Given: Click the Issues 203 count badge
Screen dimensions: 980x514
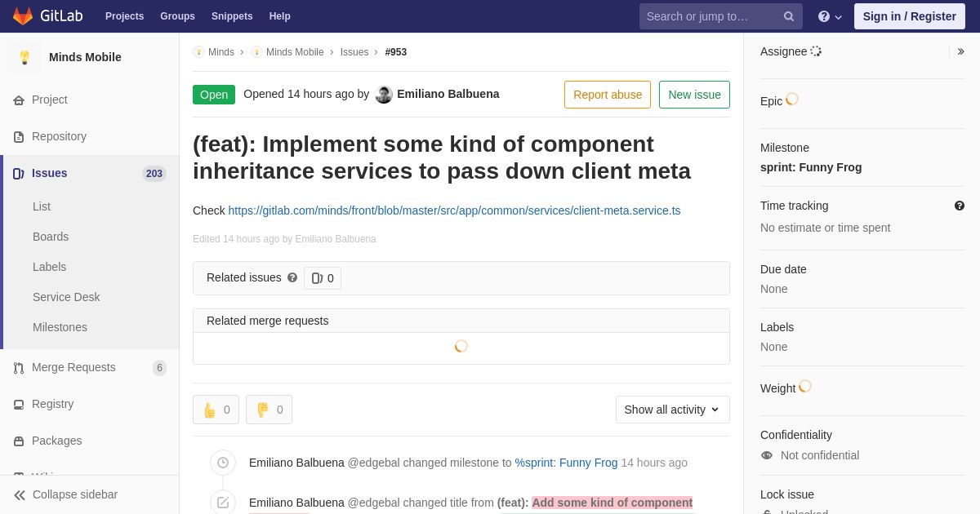Looking at the screenshot, I should click(x=154, y=174).
